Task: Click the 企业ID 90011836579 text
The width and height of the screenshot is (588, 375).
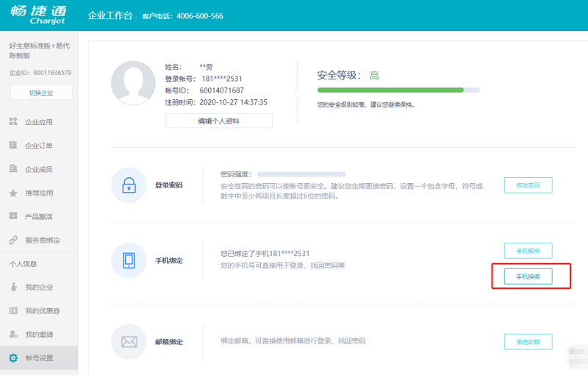Action: [40, 72]
